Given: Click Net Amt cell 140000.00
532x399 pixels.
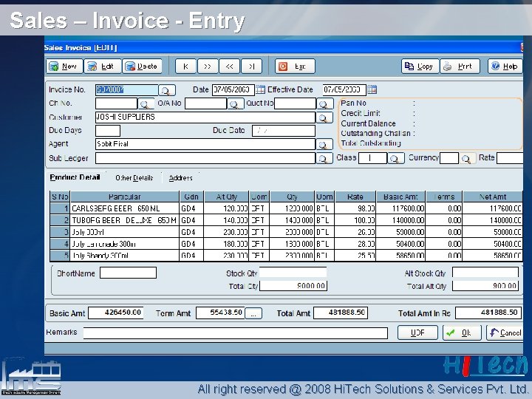Looking at the screenshot, I should pyautogui.click(x=493, y=220).
